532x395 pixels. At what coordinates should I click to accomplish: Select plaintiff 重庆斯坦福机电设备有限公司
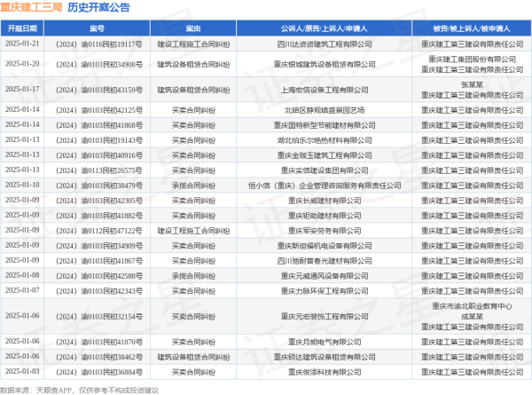click(x=325, y=246)
